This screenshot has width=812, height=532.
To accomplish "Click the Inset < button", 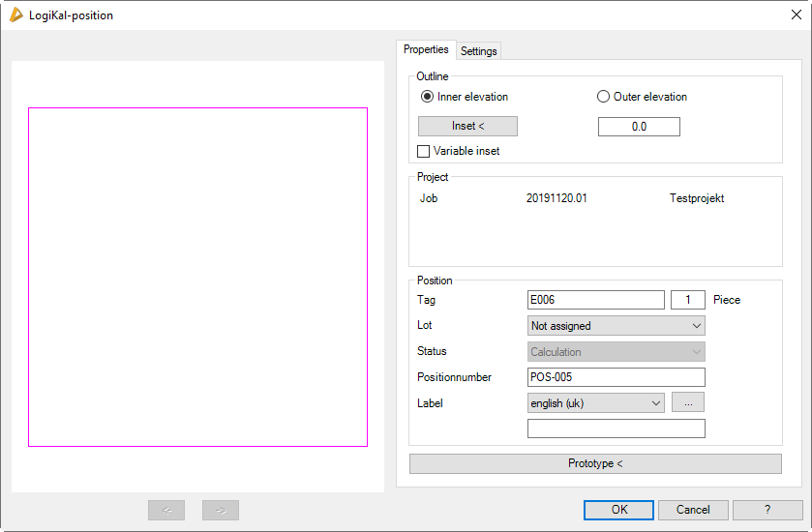I will click(467, 127).
